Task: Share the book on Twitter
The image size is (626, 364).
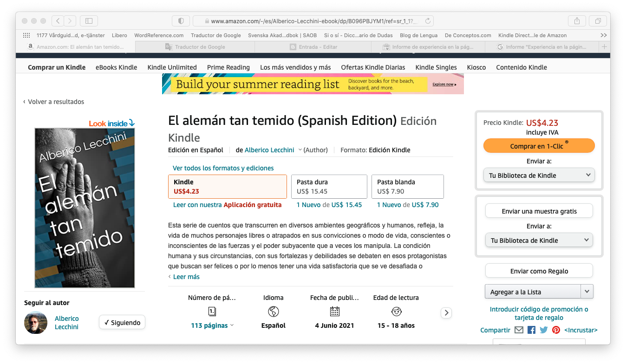Action: [x=544, y=330]
